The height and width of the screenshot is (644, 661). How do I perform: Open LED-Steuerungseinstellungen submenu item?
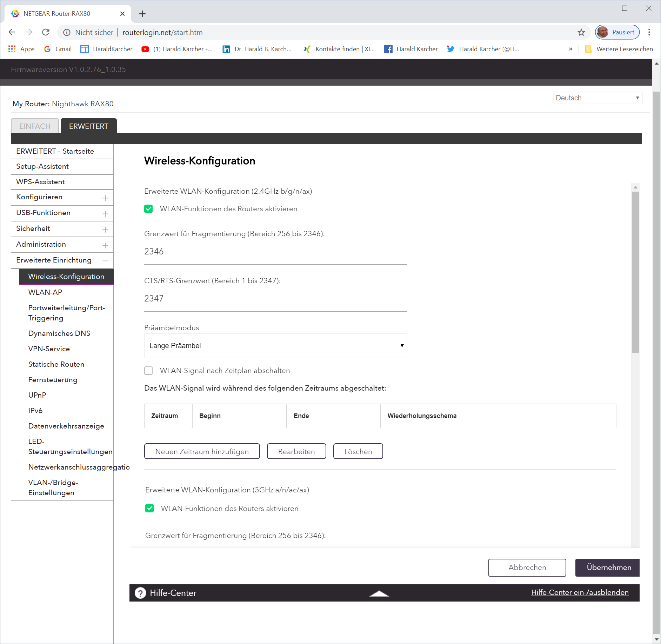70,446
